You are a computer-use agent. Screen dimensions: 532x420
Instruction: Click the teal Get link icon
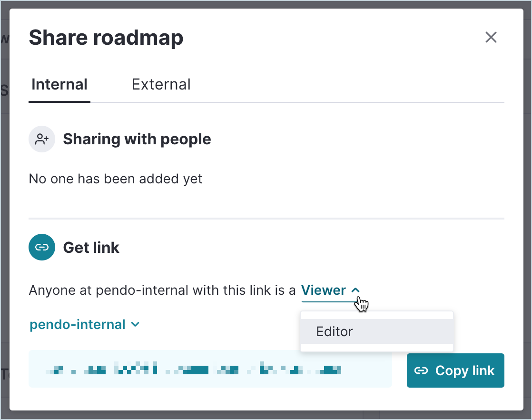tap(42, 247)
